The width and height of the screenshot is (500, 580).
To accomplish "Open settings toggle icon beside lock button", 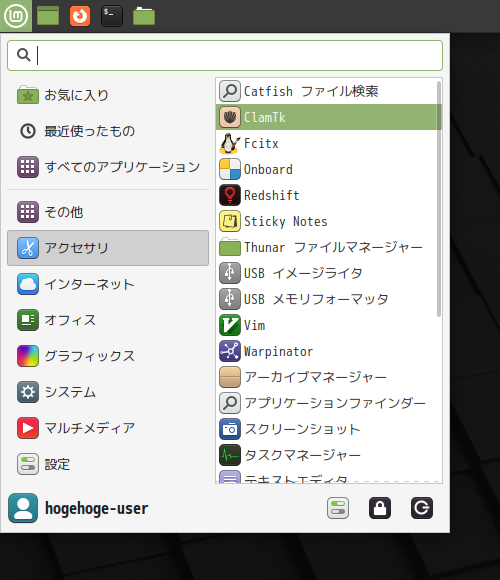I will [x=338, y=508].
